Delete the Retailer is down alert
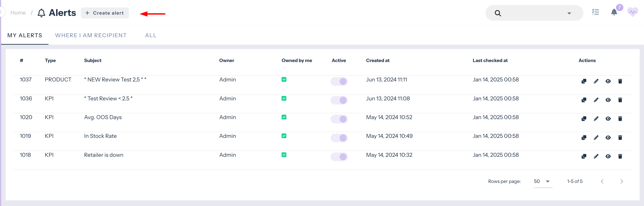644x206 pixels. coord(620,156)
